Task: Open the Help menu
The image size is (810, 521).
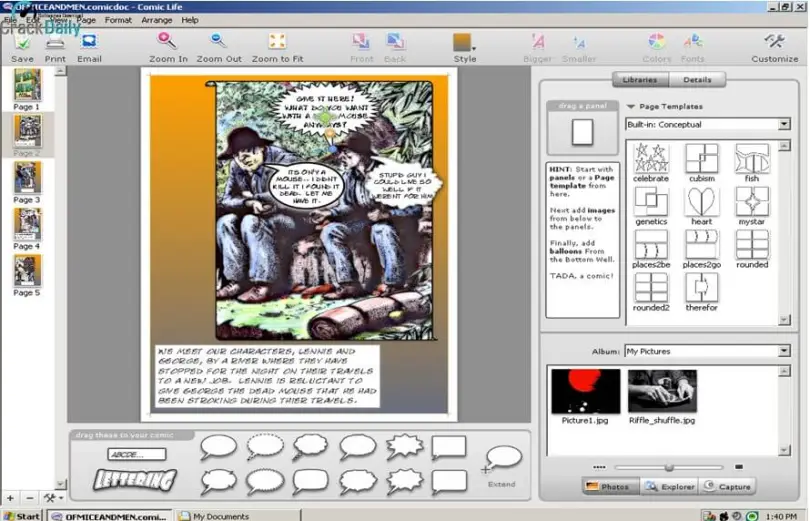Action: pos(190,20)
